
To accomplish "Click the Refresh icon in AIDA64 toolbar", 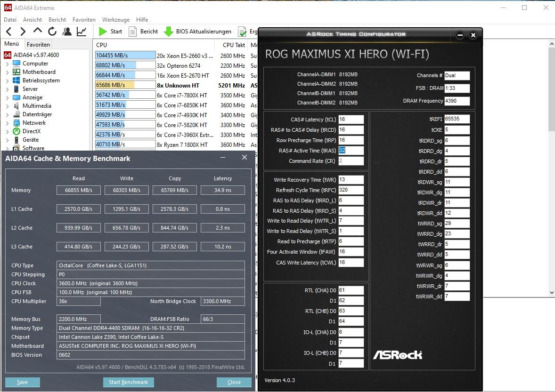I will pyautogui.click(x=52, y=32).
